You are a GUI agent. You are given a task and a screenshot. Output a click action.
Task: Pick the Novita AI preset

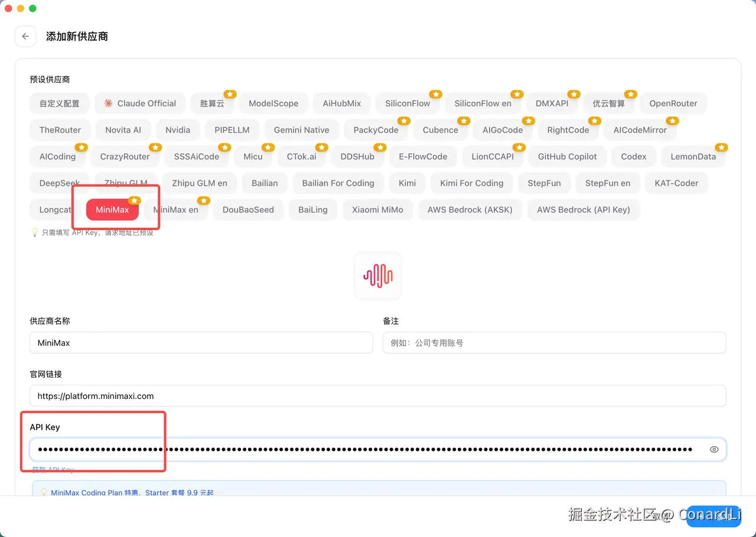123,130
